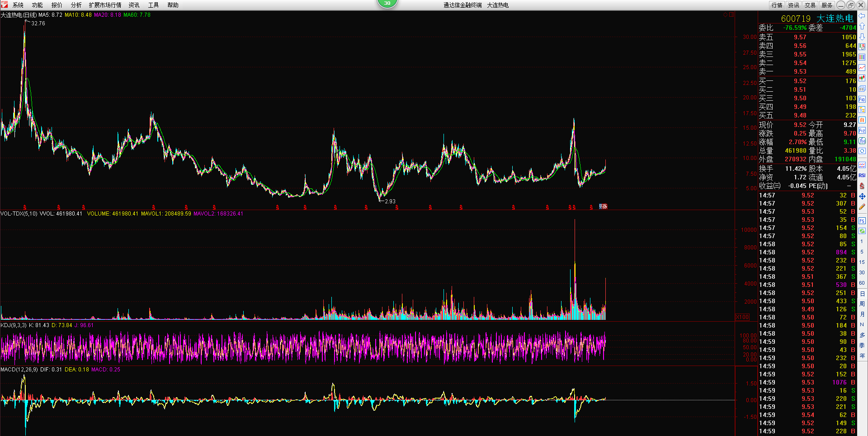Open the F10 company info icon

tap(862, 99)
